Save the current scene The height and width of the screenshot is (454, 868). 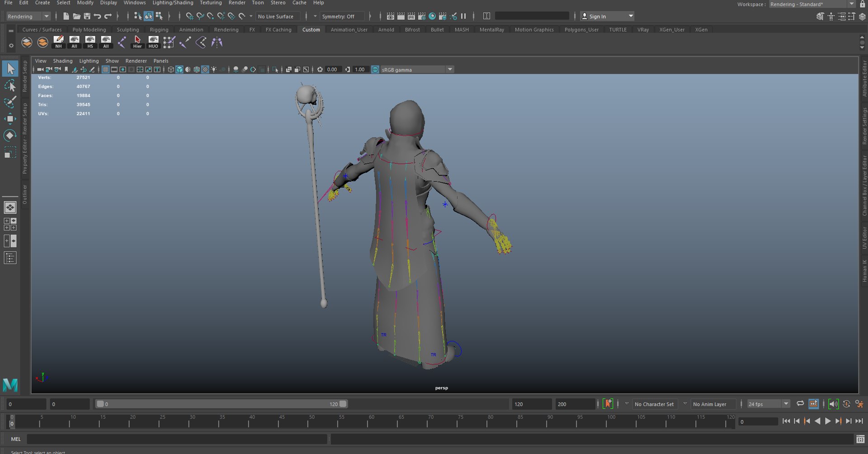pos(87,16)
